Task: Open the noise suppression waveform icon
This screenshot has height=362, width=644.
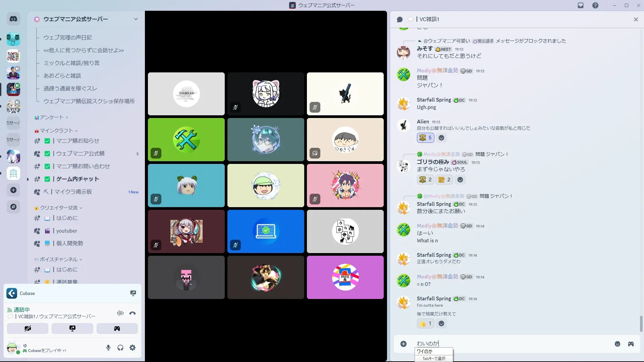Action: [x=120, y=313]
